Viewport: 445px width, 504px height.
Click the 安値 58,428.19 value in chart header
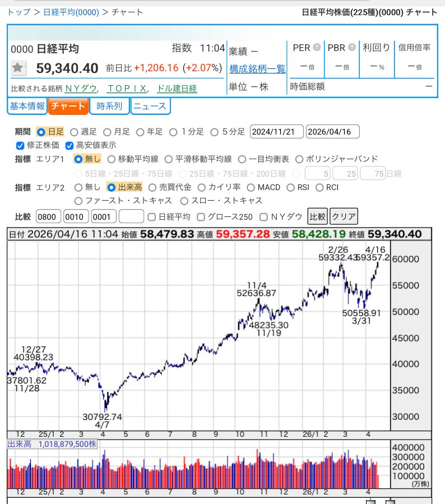click(319, 234)
